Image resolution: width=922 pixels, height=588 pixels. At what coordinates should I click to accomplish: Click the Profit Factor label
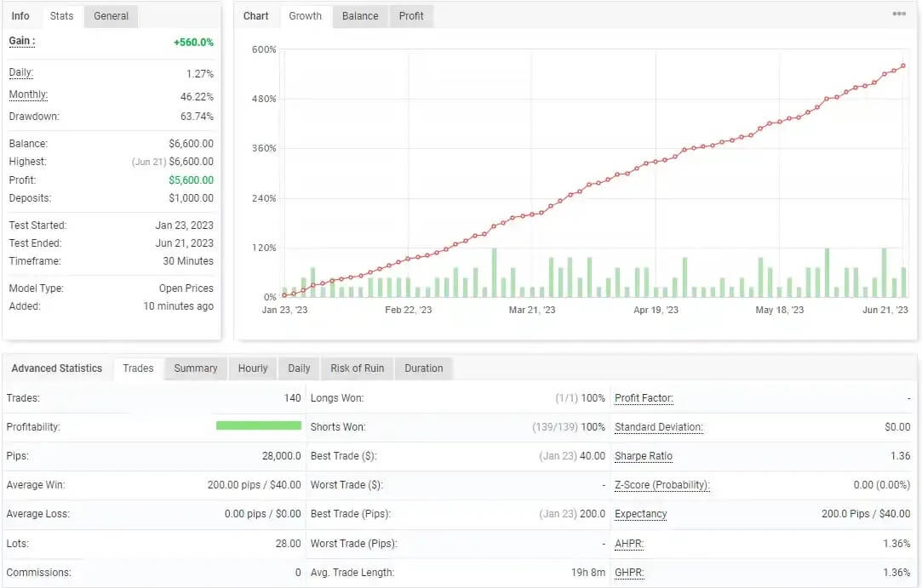[644, 398]
